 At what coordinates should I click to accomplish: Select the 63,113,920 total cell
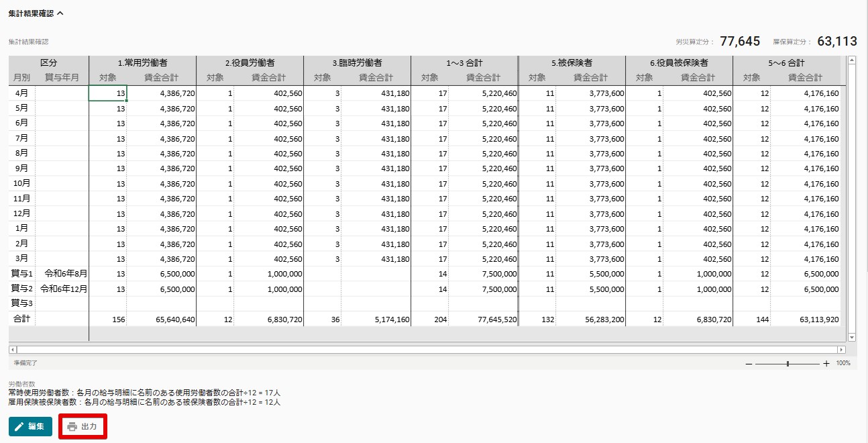tap(805, 319)
